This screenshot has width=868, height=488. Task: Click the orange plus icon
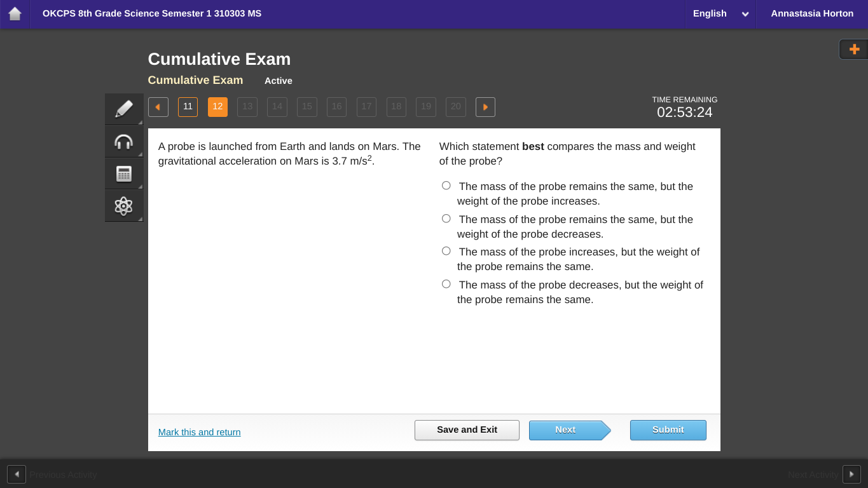point(854,50)
